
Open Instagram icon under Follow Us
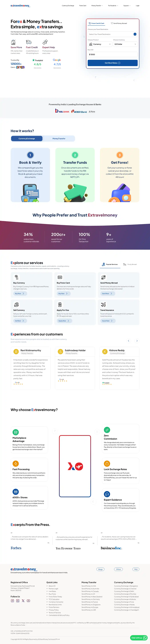point(12,601)
